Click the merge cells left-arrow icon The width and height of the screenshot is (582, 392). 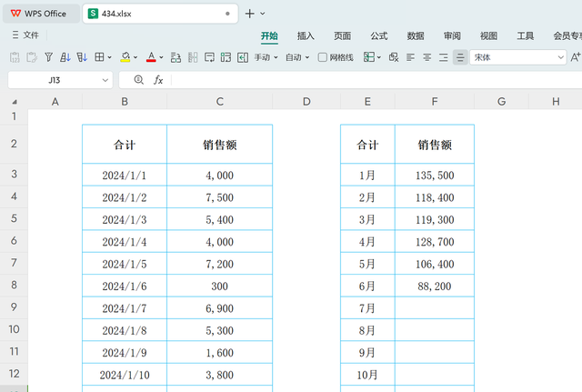(243, 57)
